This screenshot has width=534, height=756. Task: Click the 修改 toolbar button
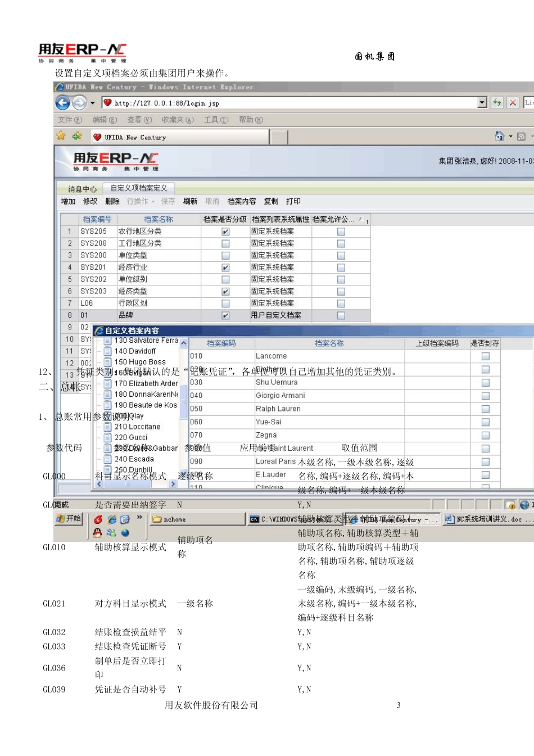click(x=90, y=201)
